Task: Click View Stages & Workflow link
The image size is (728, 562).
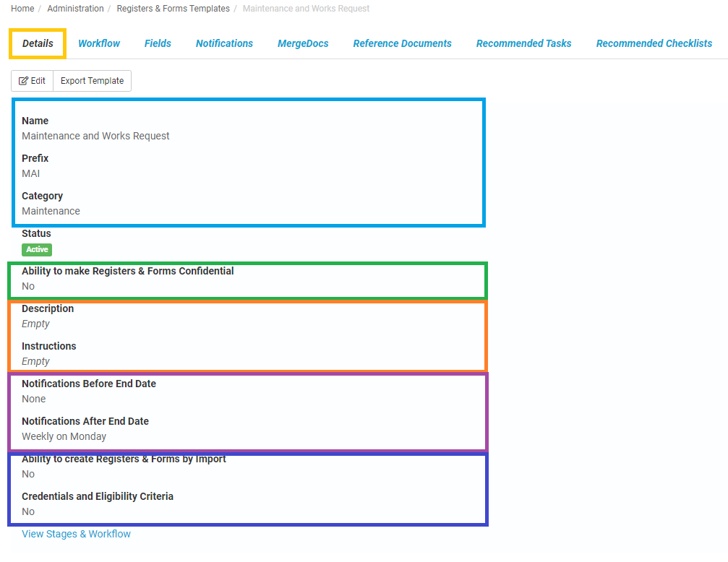Action: click(76, 534)
